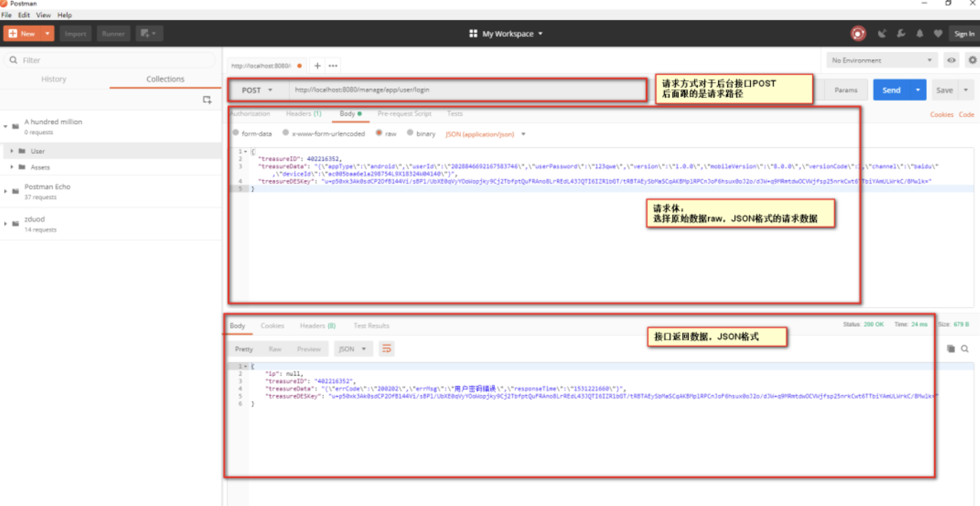Open the New button dropdown arrow
980x506 pixels.
47,33
